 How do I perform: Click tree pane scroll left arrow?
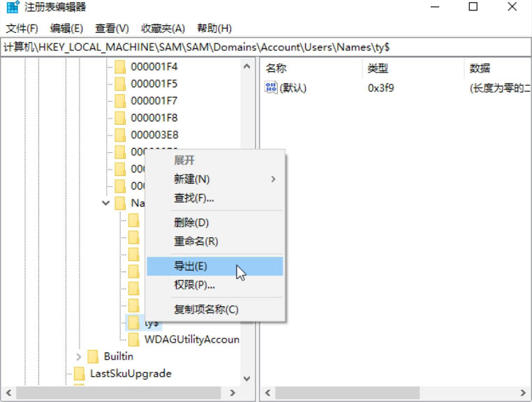click(x=9, y=393)
